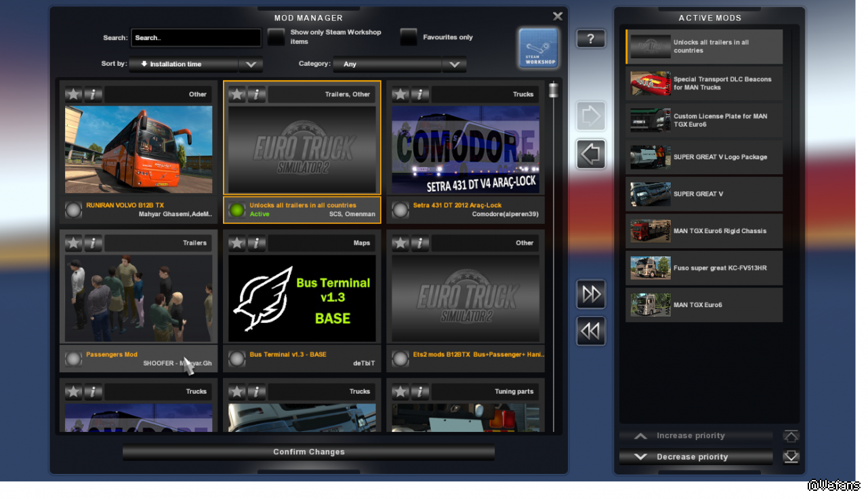The height and width of the screenshot is (499, 868).
Task: Select the SUPER GREAT V active mod
Action: coord(704,194)
